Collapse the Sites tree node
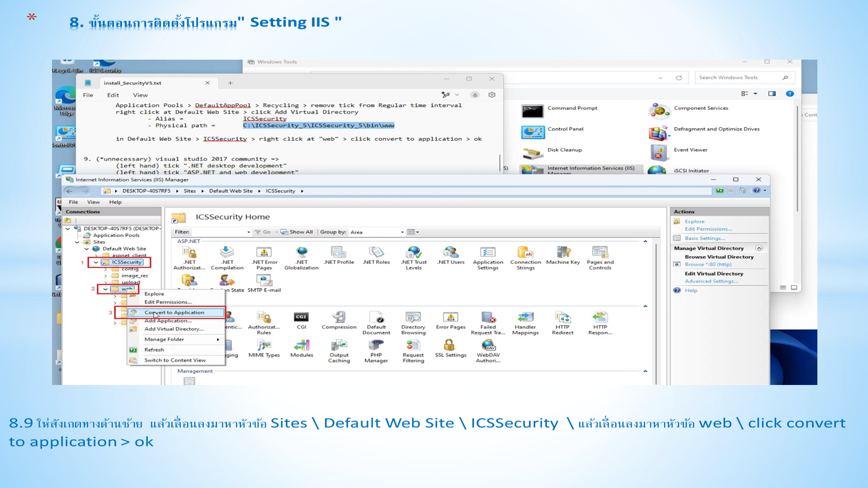Screen dimensions: 868x488 [77, 242]
